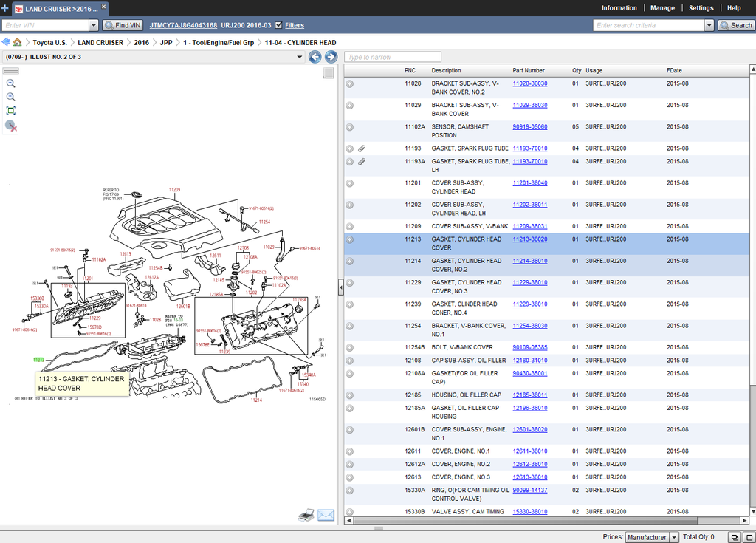Open the Prices Manufacturer dropdown
Screen dimensions: 756x543
674,537
